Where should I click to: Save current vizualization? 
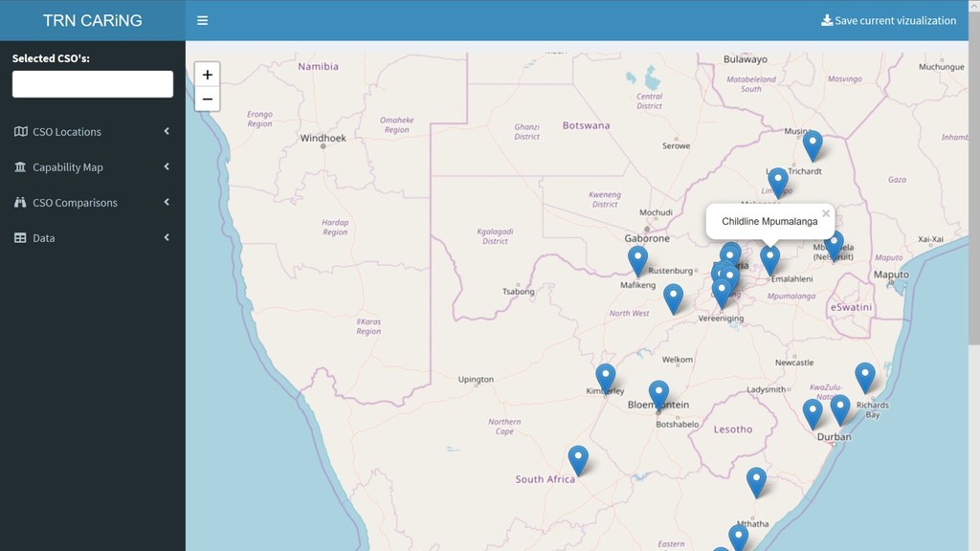(888, 21)
